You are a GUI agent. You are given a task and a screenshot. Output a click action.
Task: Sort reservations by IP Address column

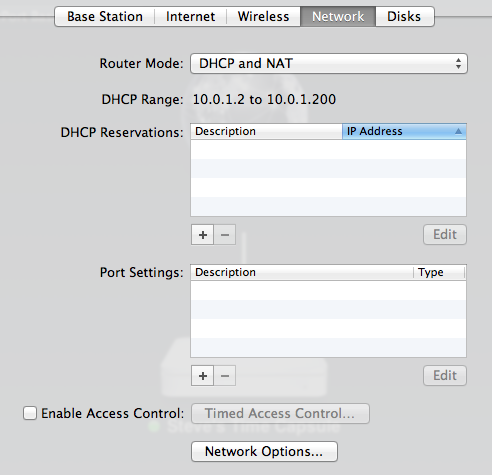tap(404, 131)
